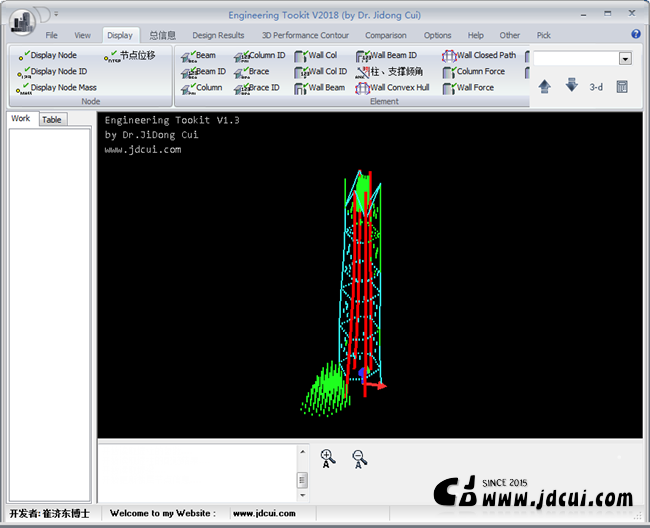This screenshot has height=528, width=650.
Task: Switch to the Table tab
Action: [51, 120]
